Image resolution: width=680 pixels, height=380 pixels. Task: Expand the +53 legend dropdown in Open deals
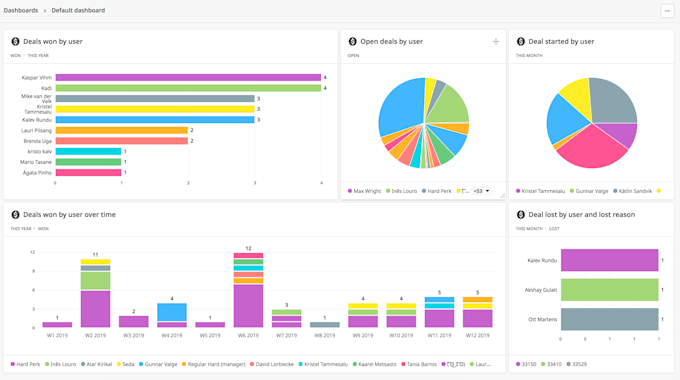[481, 191]
